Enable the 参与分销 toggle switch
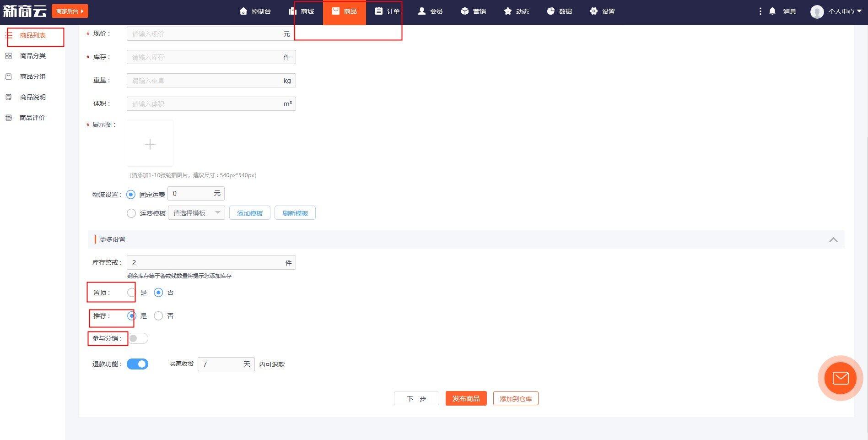Viewport: 868px width, 440px height. (x=138, y=338)
